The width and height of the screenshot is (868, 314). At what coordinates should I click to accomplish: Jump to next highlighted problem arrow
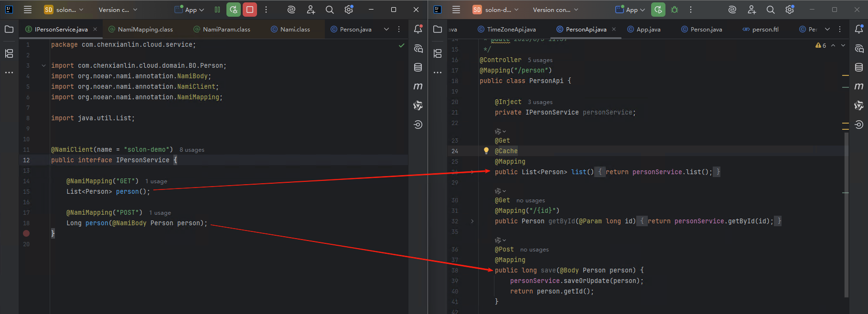point(843,45)
